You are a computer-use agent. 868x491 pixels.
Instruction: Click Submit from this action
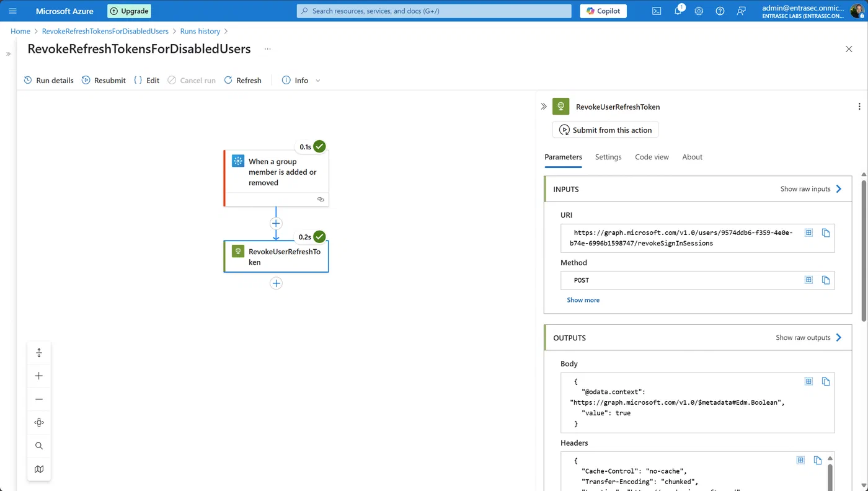pos(605,130)
